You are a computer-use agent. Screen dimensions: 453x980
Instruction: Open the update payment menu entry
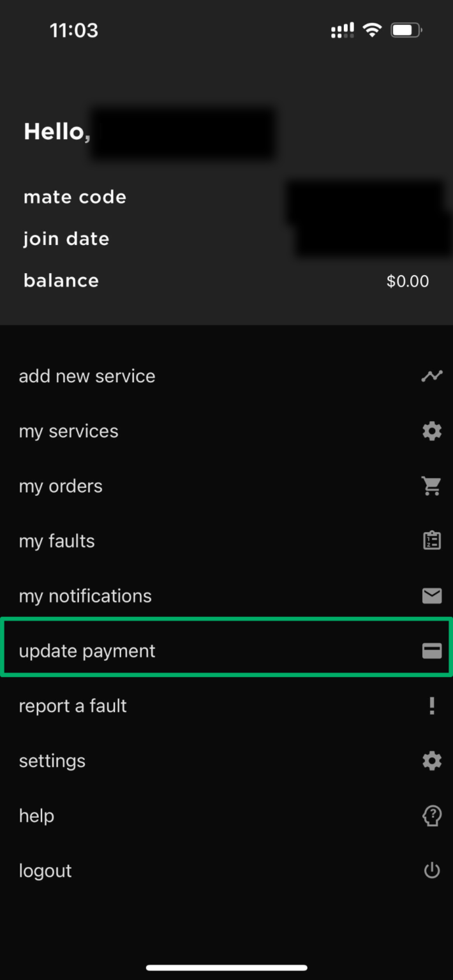click(87, 651)
